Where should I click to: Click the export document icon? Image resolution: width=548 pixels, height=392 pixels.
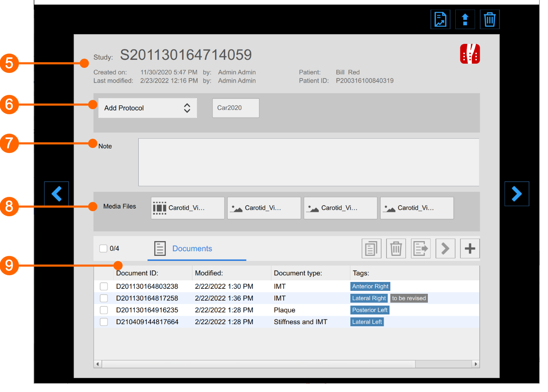tap(420, 248)
